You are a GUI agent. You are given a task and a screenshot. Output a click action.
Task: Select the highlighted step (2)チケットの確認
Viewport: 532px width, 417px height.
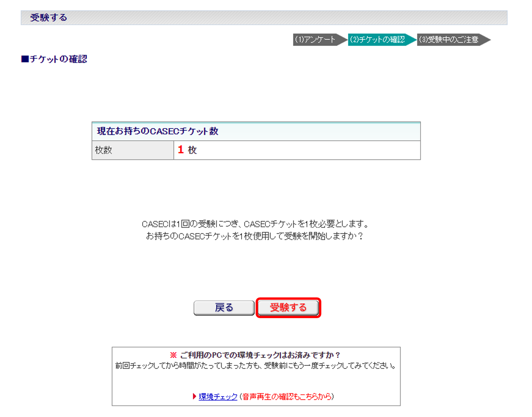[x=378, y=40]
